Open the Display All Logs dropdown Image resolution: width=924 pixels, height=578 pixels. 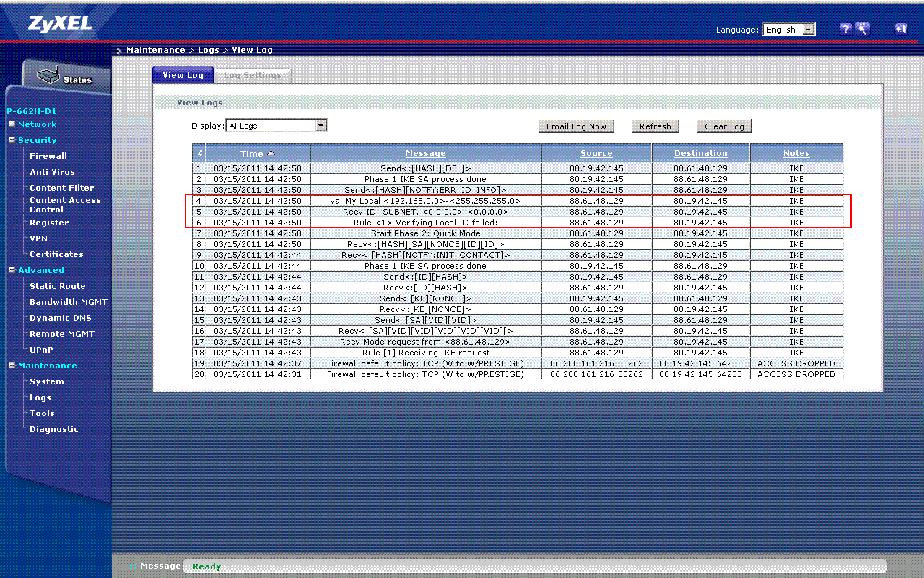click(x=321, y=126)
